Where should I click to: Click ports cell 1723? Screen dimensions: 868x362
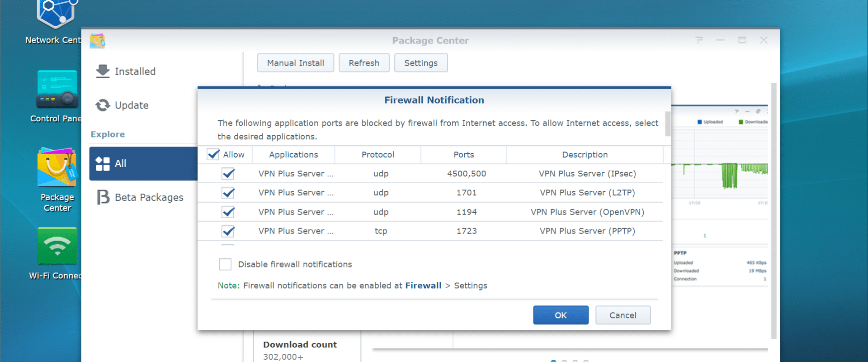point(467,231)
